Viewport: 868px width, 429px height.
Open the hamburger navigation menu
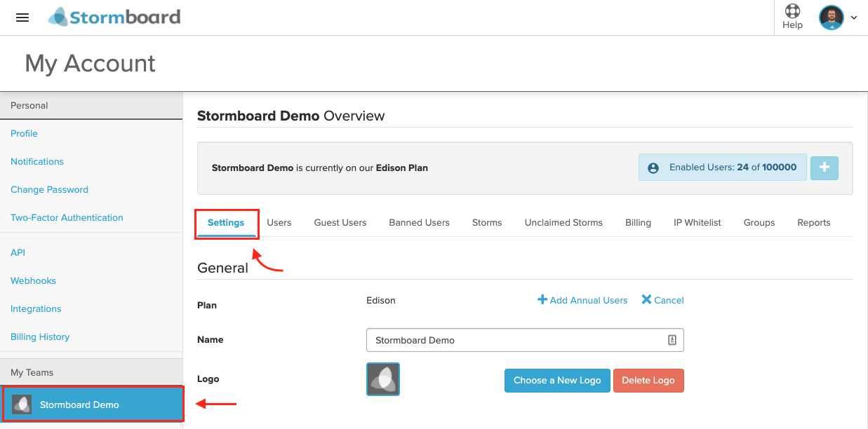(22, 18)
